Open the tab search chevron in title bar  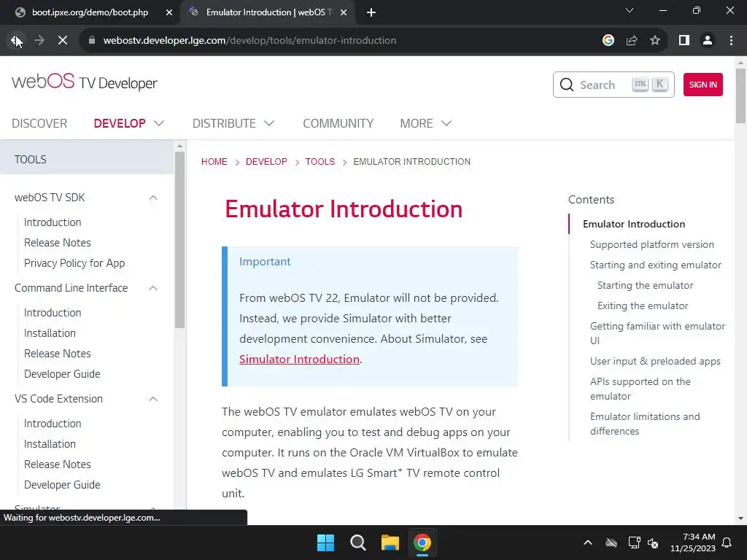630,10
